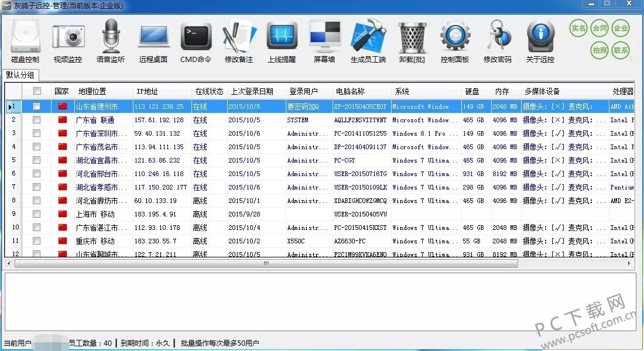Click the green 联系 round badge

(621, 51)
